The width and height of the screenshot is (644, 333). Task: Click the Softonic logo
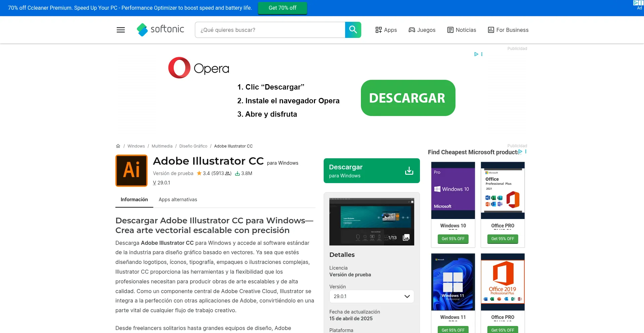pyautogui.click(x=160, y=30)
